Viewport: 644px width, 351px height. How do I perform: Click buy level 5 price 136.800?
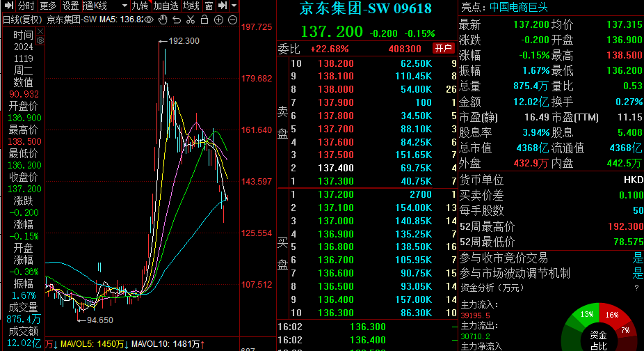pos(335,247)
